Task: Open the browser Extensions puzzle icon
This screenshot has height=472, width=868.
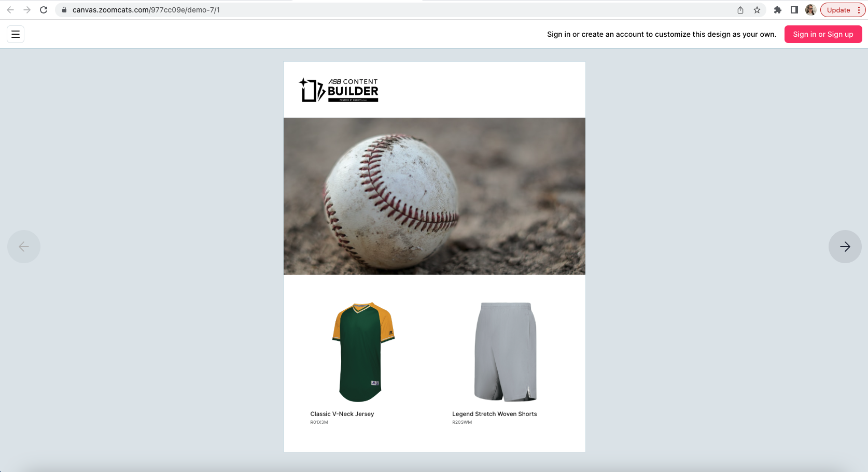Action: (777, 10)
